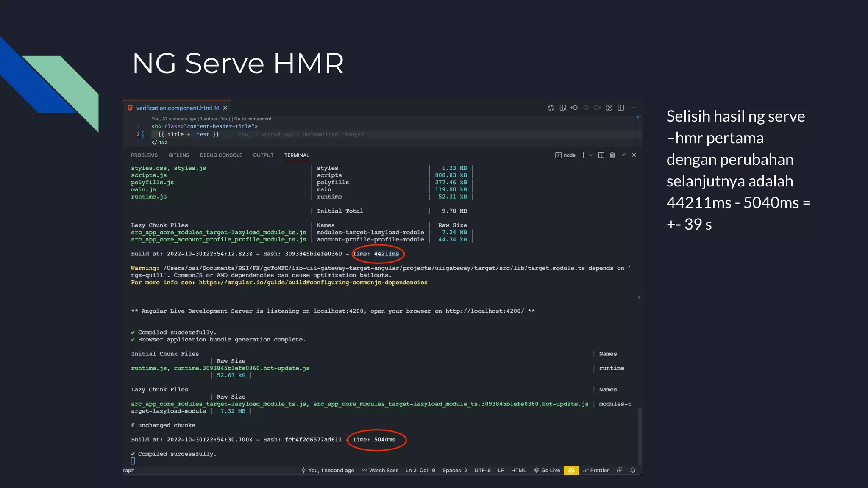Screen dimensions: 868x488
Task: Close the verification.component.html tab
Action: point(225,108)
